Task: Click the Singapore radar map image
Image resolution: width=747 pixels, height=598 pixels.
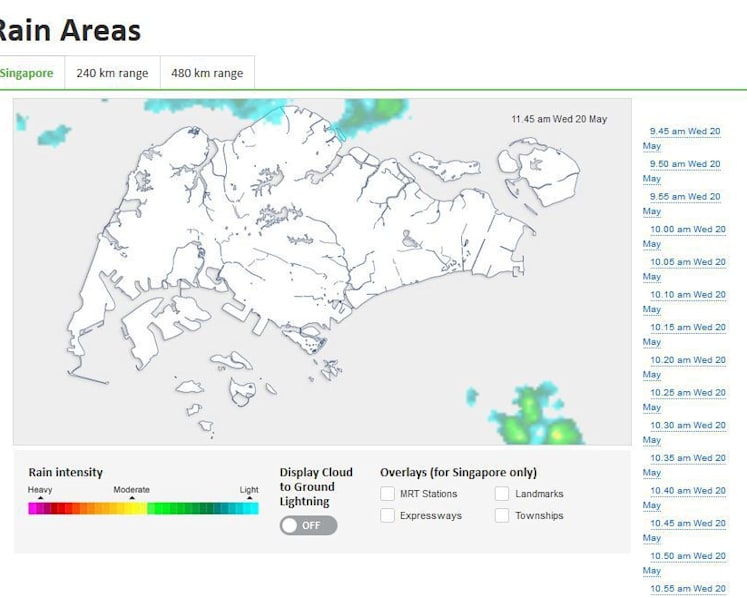Action: pyautogui.click(x=322, y=272)
